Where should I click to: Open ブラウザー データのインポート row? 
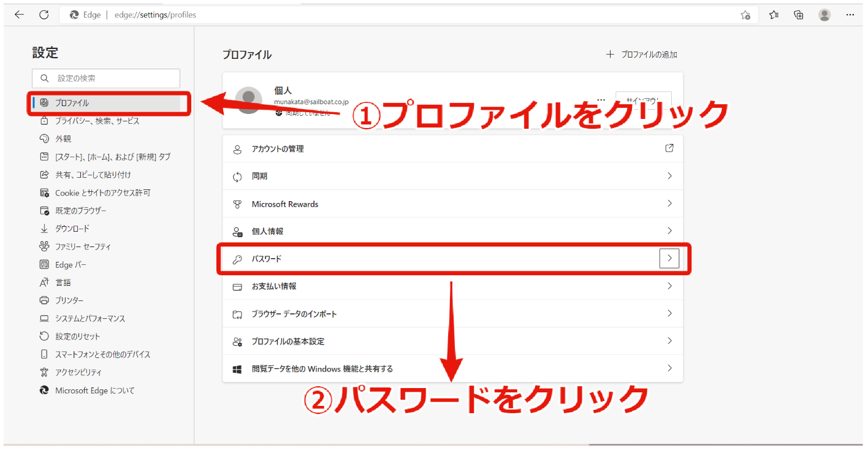(452, 314)
